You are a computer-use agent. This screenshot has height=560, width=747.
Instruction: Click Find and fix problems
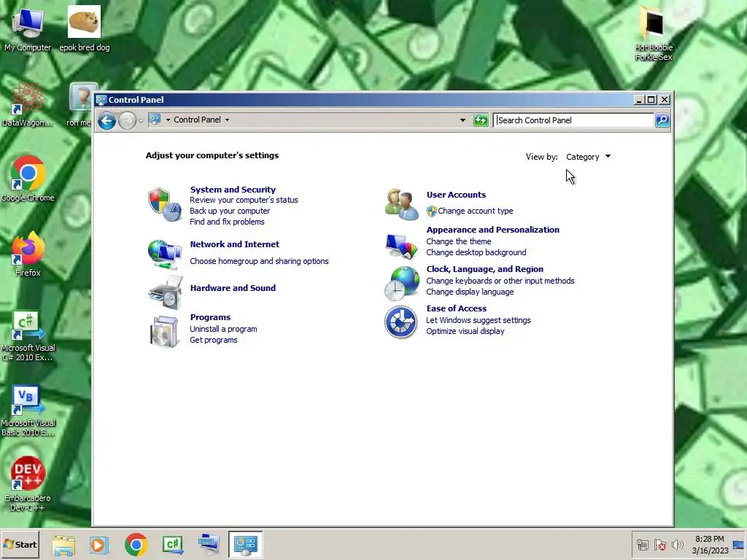pyautogui.click(x=227, y=222)
